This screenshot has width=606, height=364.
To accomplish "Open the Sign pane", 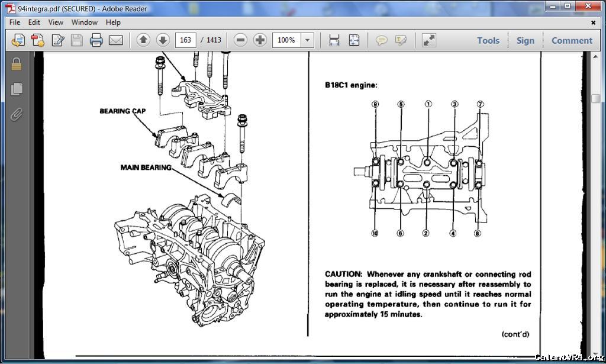I will [x=526, y=41].
